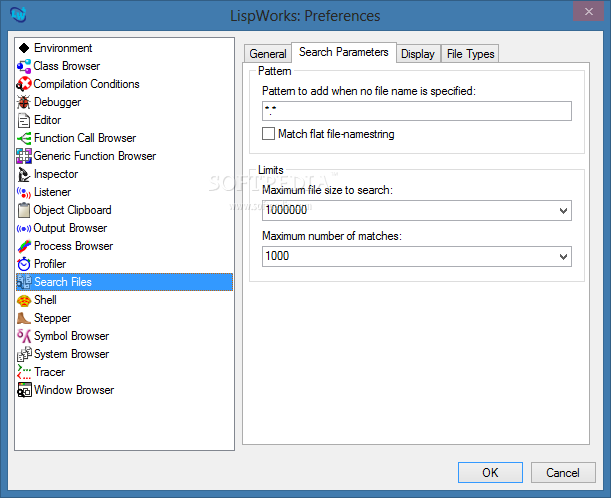Choose the Inspector label
This screenshot has height=498, width=611.
56,174
